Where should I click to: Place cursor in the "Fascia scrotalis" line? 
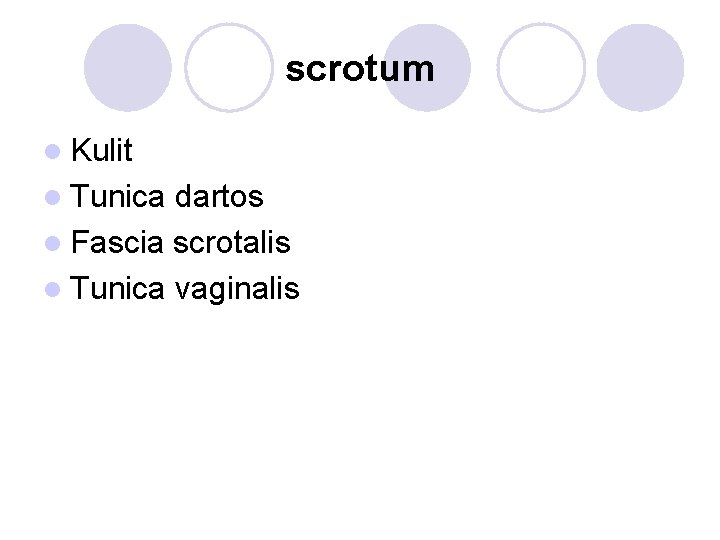click(181, 242)
